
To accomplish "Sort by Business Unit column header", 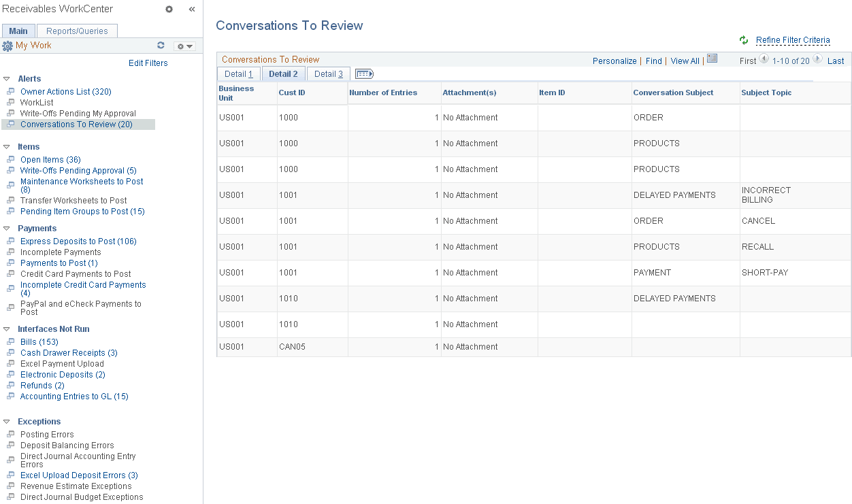I will pyautogui.click(x=236, y=93).
